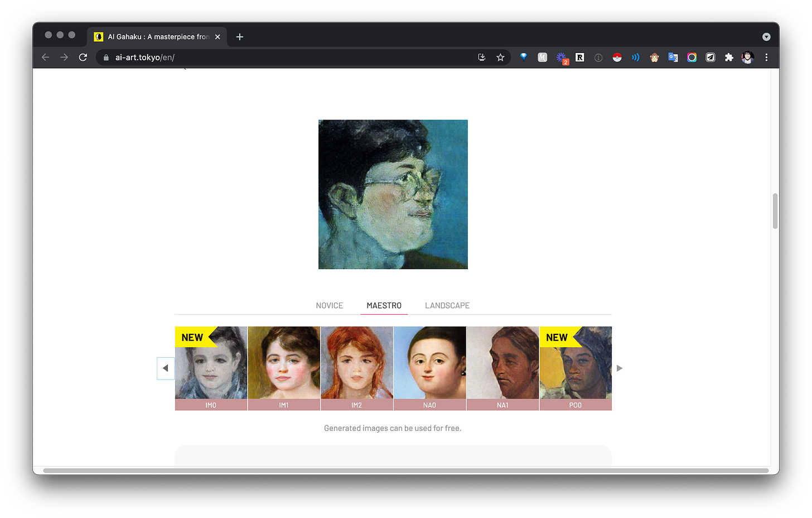Open the paper plane extension
Viewport: 812px width, 518px height.
pyautogui.click(x=710, y=57)
